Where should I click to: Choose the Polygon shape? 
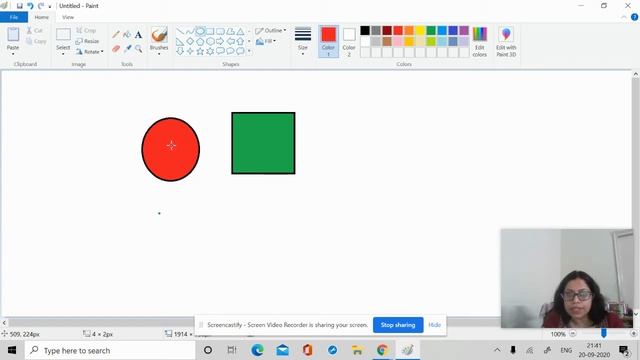click(231, 31)
